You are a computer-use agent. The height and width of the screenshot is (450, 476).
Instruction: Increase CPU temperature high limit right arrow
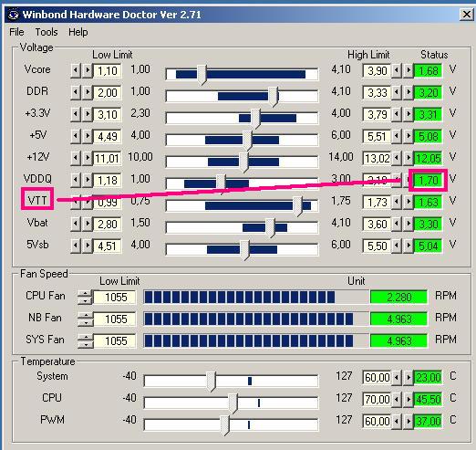tap(409, 400)
